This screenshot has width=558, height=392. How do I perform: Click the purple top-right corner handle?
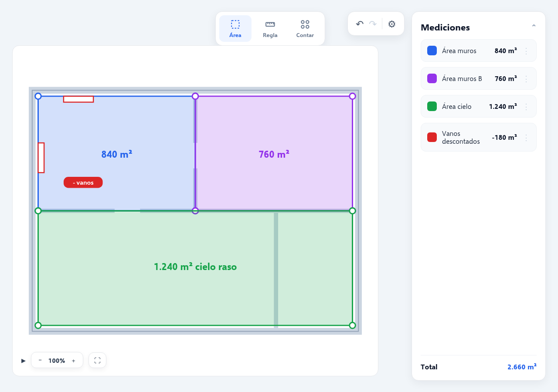tap(352, 96)
